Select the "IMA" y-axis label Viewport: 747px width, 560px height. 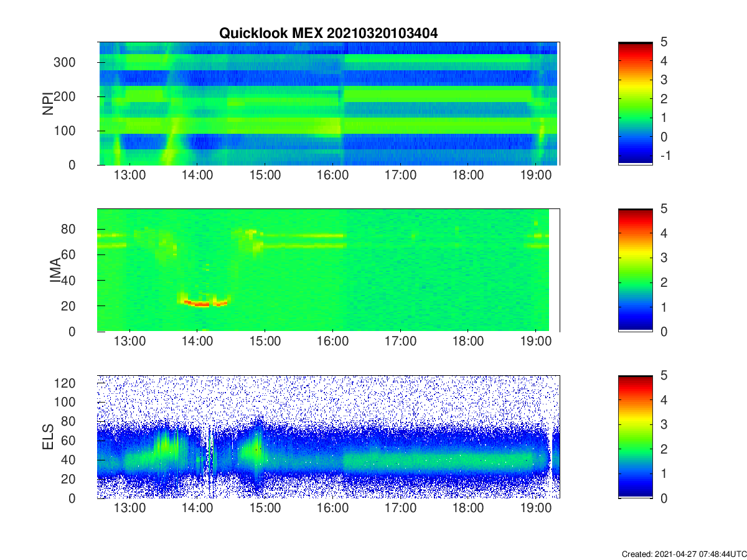(56, 270)
